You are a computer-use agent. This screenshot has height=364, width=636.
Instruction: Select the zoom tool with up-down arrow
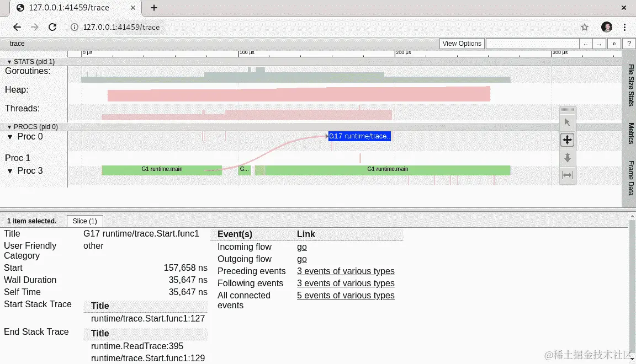click(x=567, y=158)
